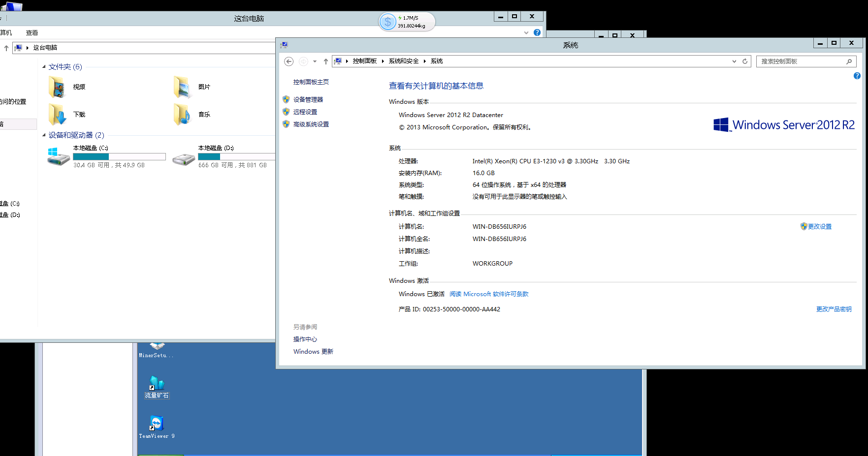Click the Windows Server 2012 R2 logo
This screenshot has width=868, height=456.
pyautogui.click(x=784, y=124)
